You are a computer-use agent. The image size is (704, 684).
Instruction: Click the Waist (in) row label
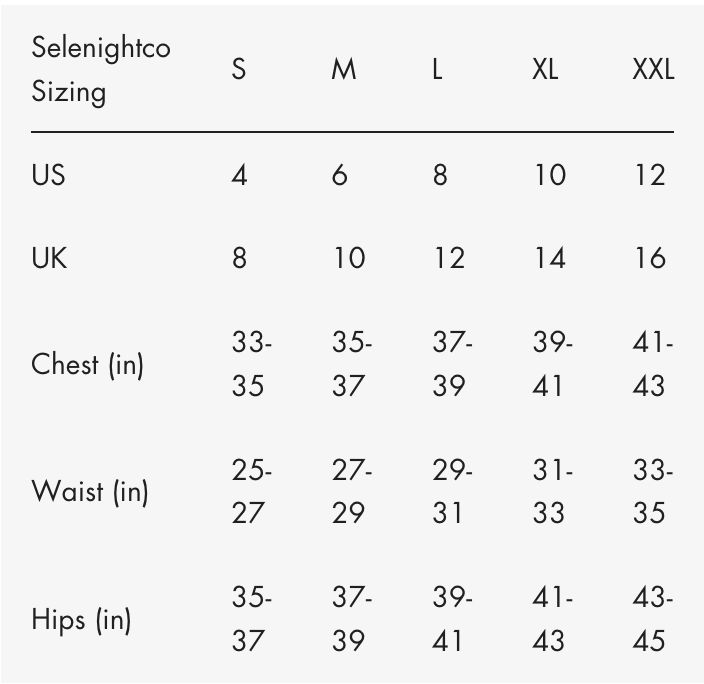point(89,491)
